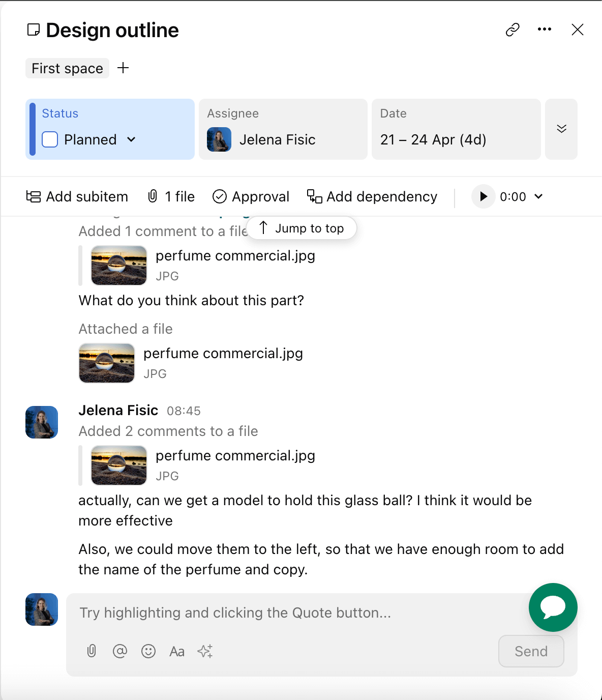Image resolution: width=602 pixels, height=700 pixels.
Task: Click the AI sparkle icon in the composer
Action: [205, 651]
